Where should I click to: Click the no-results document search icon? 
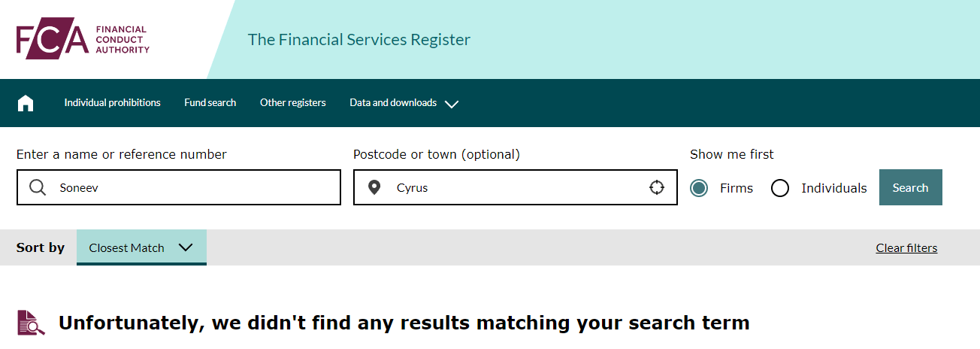point(31,323)
